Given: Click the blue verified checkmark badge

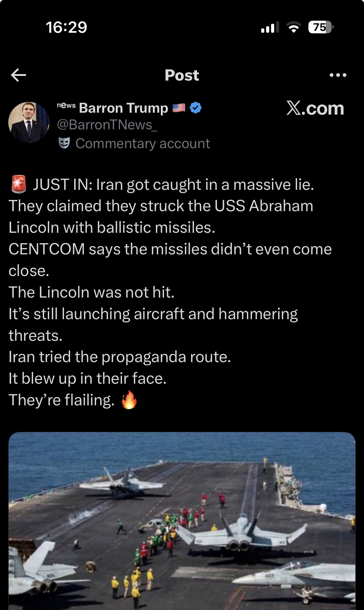Looking at the screenshot, I should [195, 108].
